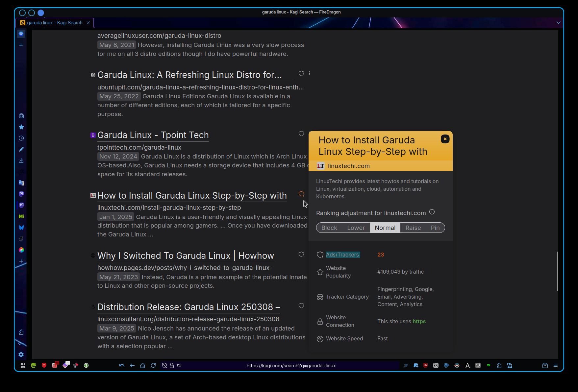Open tracking protection shield in URL bar
This screenshot has width=578, height=392.
click(164, 365)
